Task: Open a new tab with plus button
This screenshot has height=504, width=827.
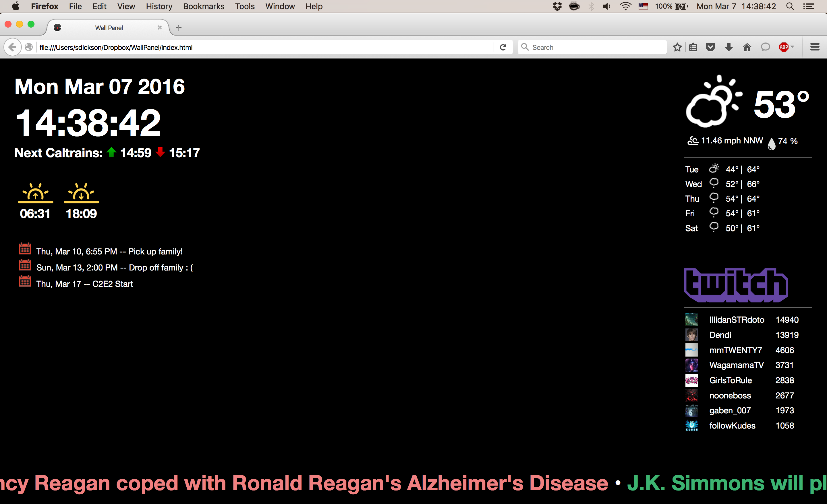Action: click(179, 28)
